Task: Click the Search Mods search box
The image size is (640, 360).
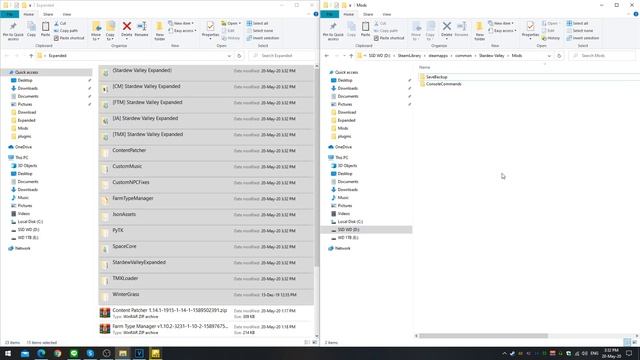Action: (x=603, y=56)
